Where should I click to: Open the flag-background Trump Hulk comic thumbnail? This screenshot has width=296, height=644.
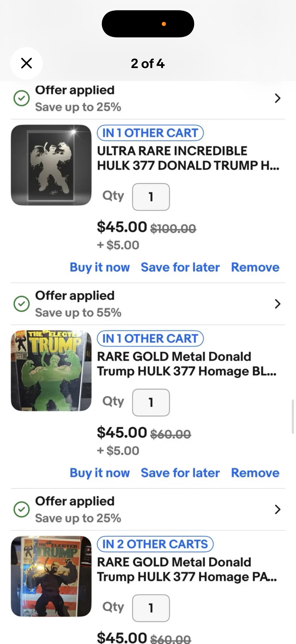click(x=51, y=576)
